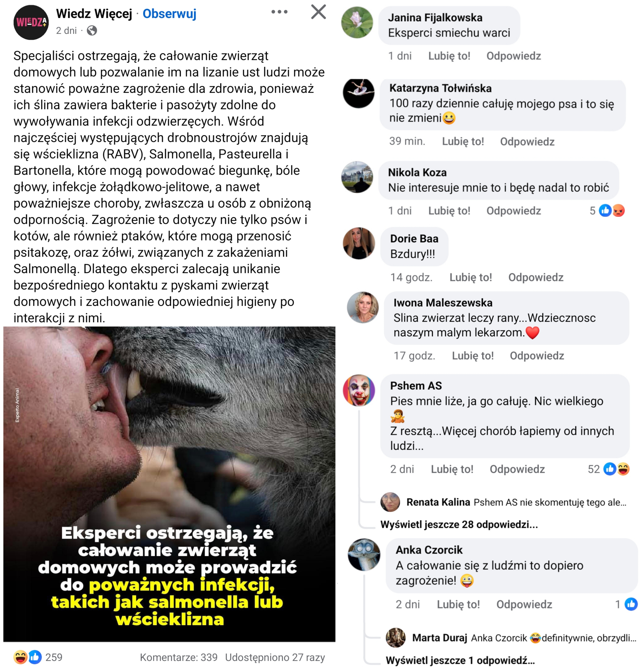The image size is (640, 672).
Task: Open the Udostępniono 27 razy shares list
Action: (x=275, y=657)
